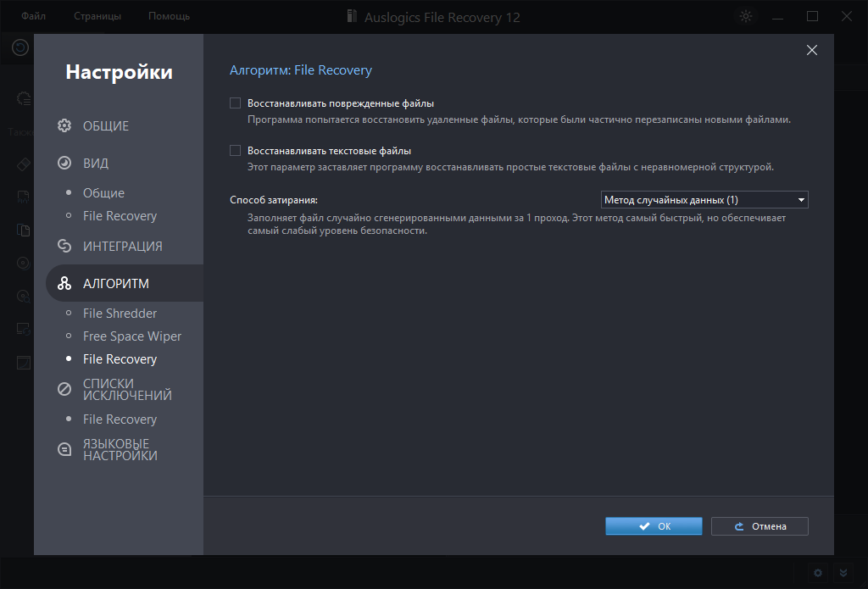Enable Восстанавливать поврежденные файлы checkbox
The height and width of the screenshot is (589, 868).
[236, 103]
